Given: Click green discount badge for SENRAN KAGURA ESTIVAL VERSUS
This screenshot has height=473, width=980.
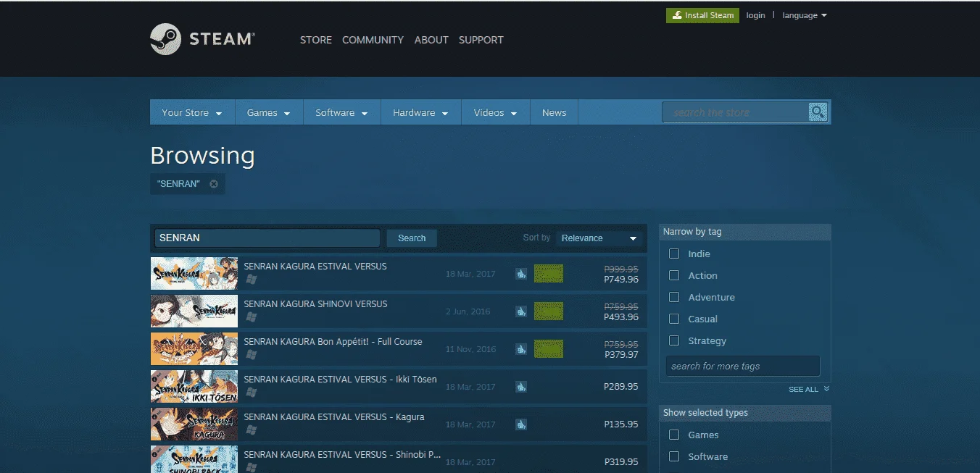Looking at the screenshot, I should click(x=549, y=274).
